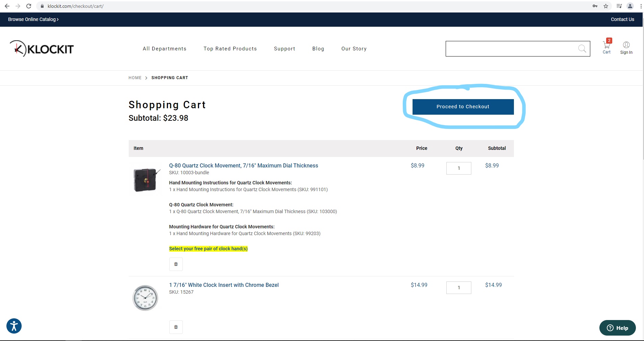The width and height of the screenshot is (644, 341).
Task: Click the Price column header
Action: (x=422, y=148)
